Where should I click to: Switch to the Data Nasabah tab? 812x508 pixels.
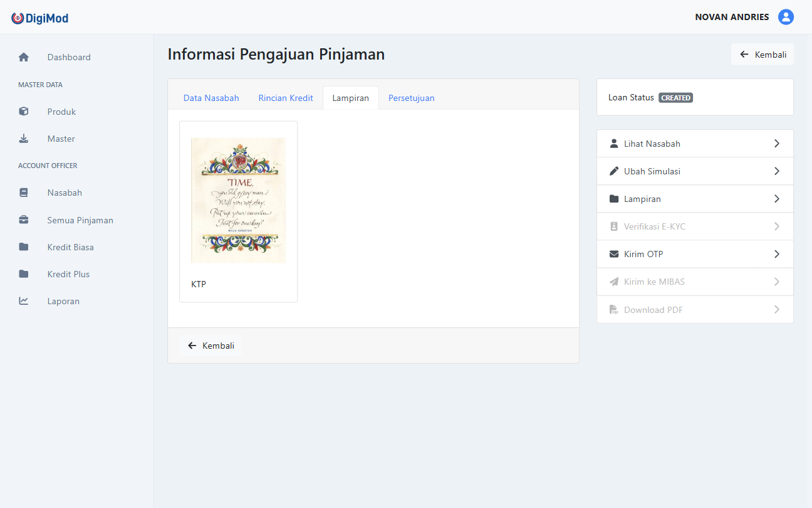[x=211, y=98]
